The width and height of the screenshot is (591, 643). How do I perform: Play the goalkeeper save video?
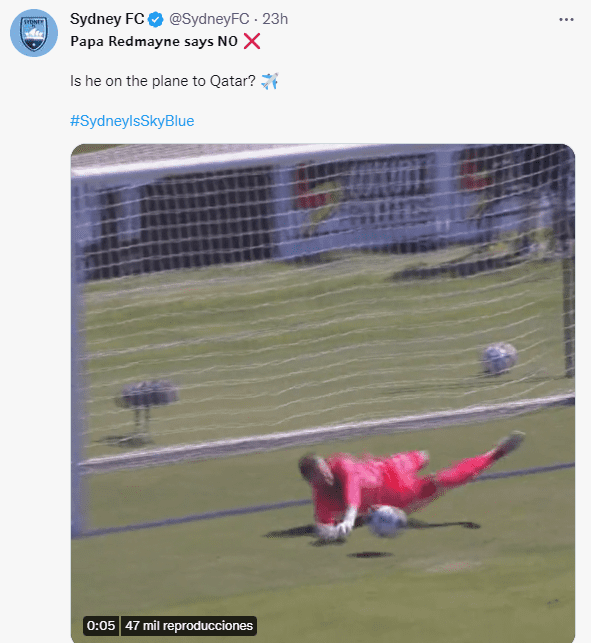click(323, 393)
